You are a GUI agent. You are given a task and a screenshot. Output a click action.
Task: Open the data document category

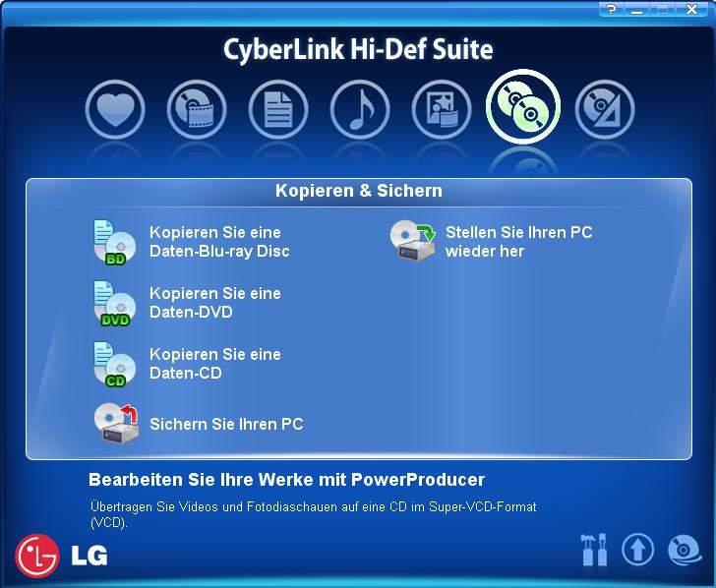coord(278,109)
